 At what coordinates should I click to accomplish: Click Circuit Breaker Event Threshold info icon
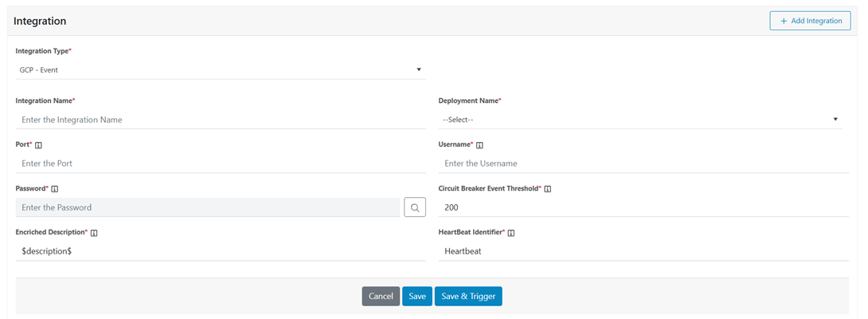548,189
